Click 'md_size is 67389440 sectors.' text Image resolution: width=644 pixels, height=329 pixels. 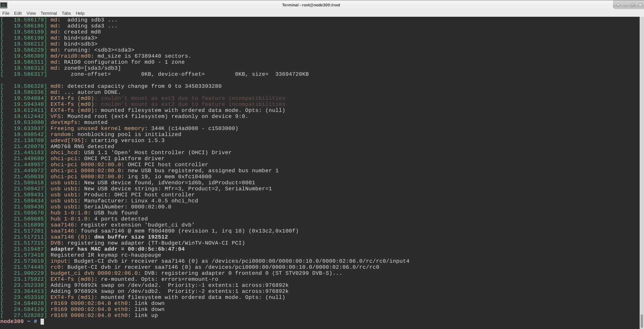(x=144, y=56)
